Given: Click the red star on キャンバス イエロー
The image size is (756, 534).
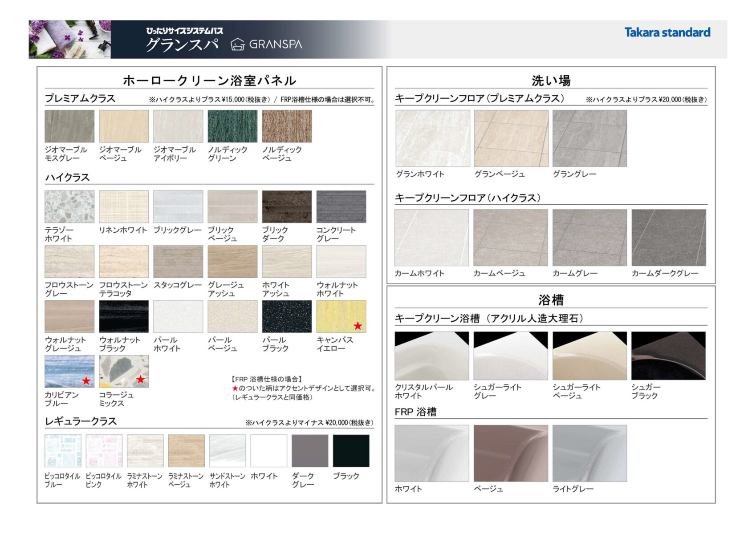Looking at the screenshot, I should click(x=358, y=326).
